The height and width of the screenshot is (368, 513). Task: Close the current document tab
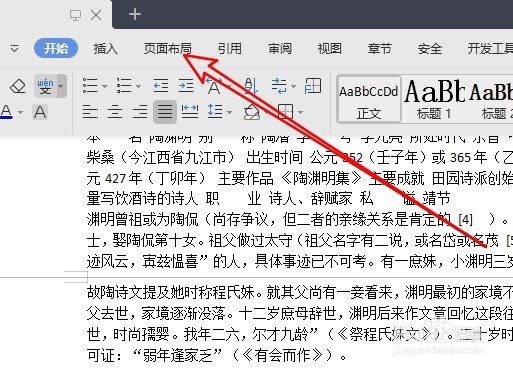(x=96, y=15)
